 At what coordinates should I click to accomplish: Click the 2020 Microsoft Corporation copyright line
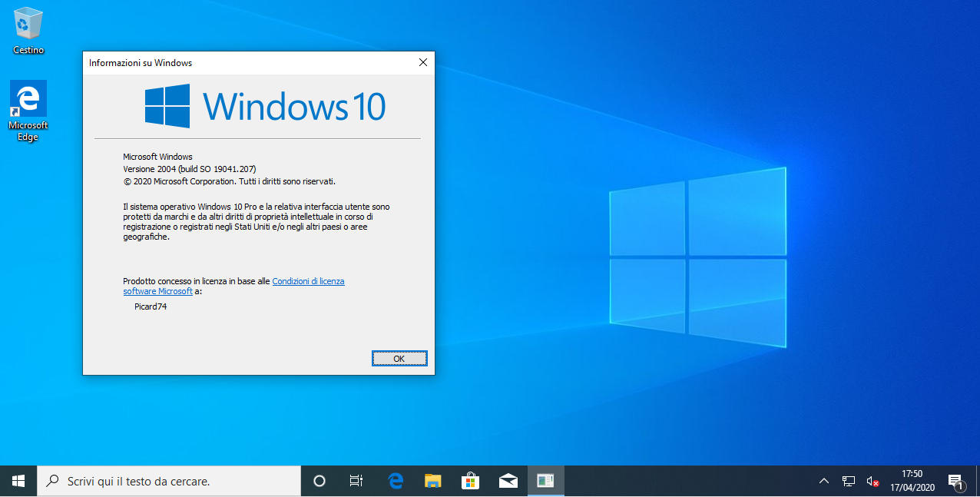[230, 181]
